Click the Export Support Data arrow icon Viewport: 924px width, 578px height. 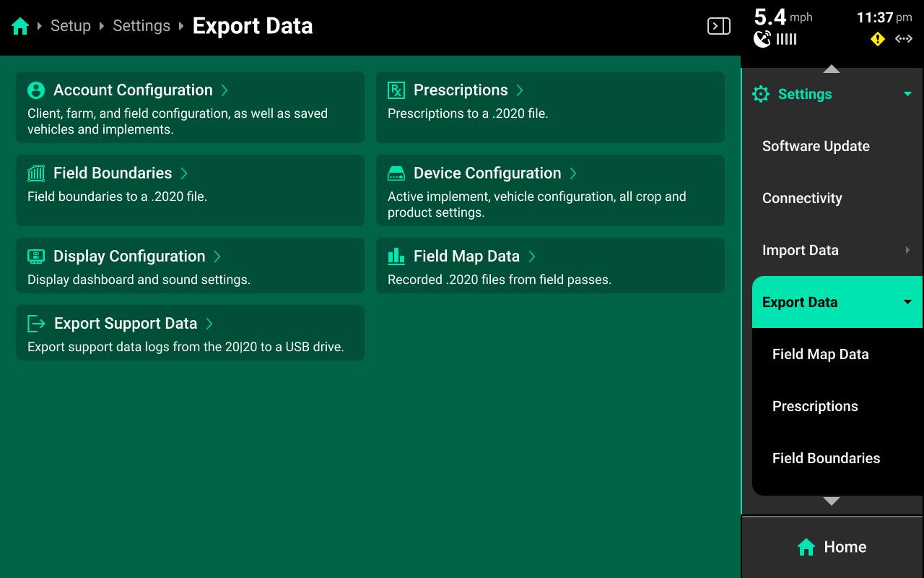click(36, 324)
